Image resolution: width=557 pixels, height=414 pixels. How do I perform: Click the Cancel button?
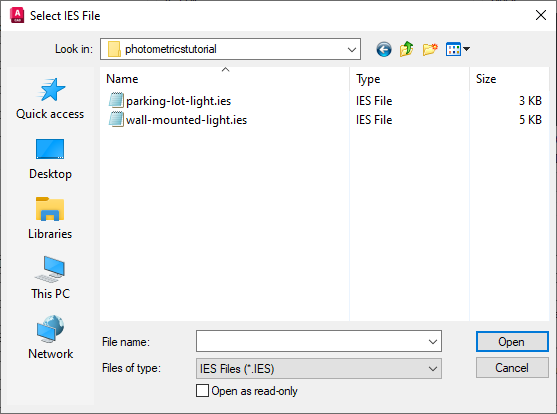pyautogui.click(x=512, y=368)
